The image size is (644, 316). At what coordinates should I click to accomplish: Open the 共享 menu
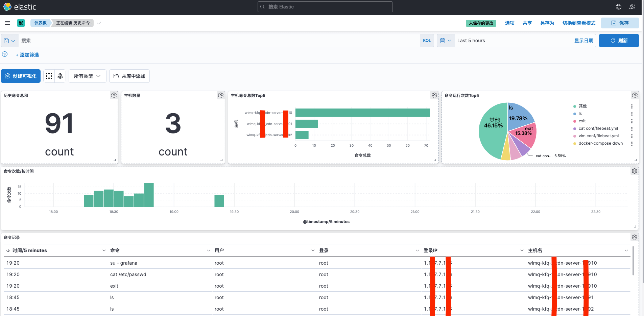(527, 23)
